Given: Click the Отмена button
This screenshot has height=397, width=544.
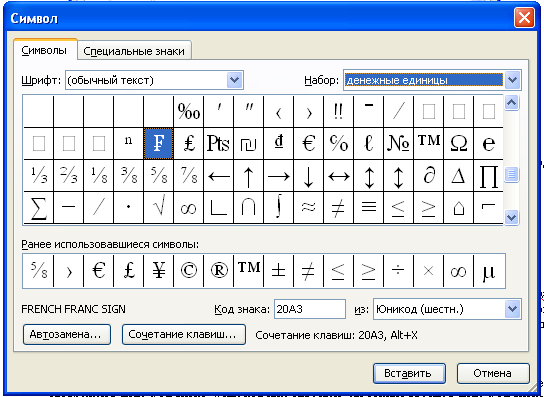Looking at the screenshot, I should coord(493,373).
